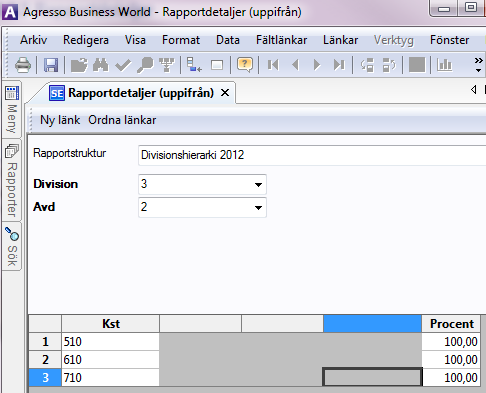
Task: Open the Sök side panel
Action: pyautogui.click(x=12, y=247)
